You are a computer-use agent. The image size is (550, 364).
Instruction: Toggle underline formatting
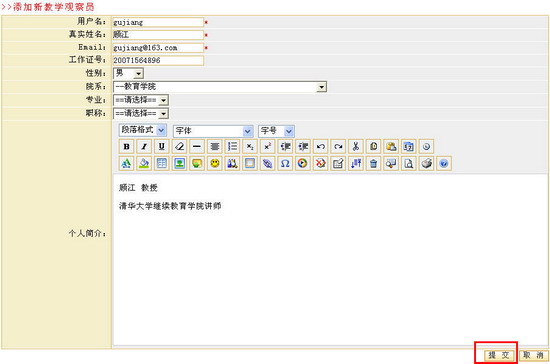162,147
